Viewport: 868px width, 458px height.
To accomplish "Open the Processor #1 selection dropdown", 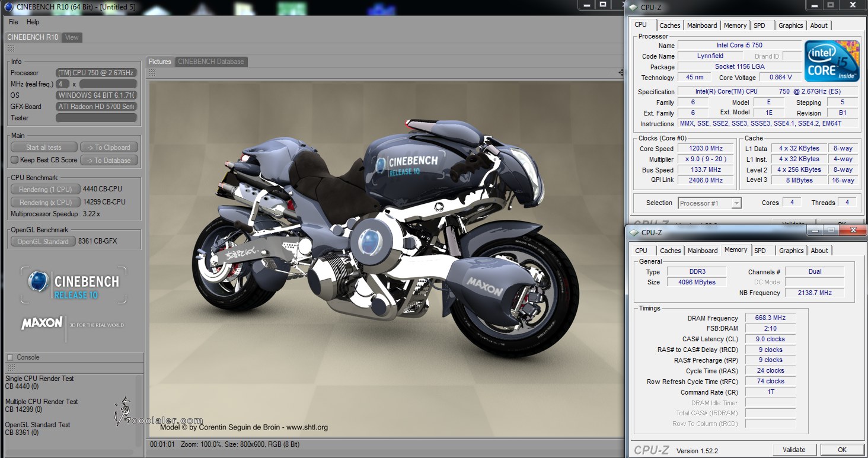I will coord(710,203).
